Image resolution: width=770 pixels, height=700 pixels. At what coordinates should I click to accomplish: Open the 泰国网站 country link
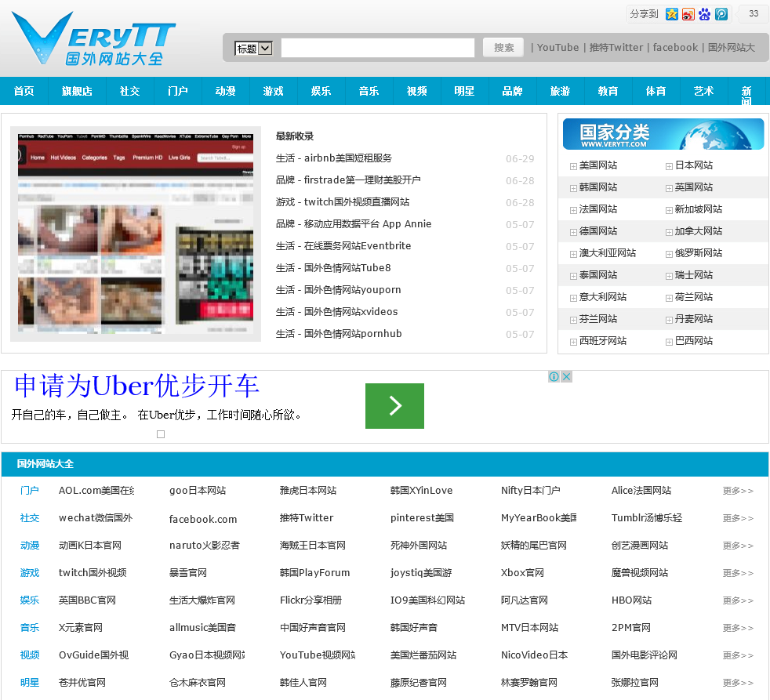pos(598,275)
